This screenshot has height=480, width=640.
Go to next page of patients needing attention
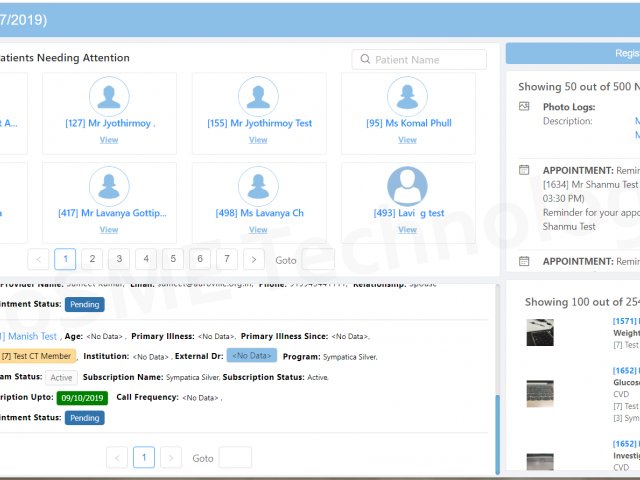click(254, 260)
